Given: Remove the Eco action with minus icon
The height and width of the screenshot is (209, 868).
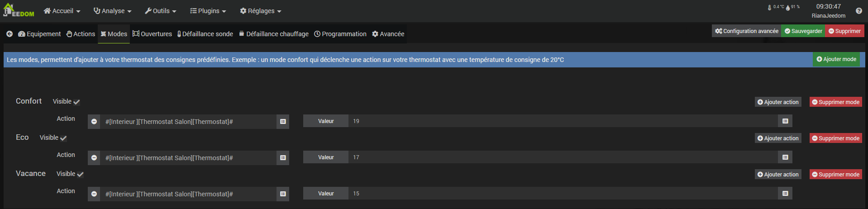Looking at the screenshot, I should point(94,157).
